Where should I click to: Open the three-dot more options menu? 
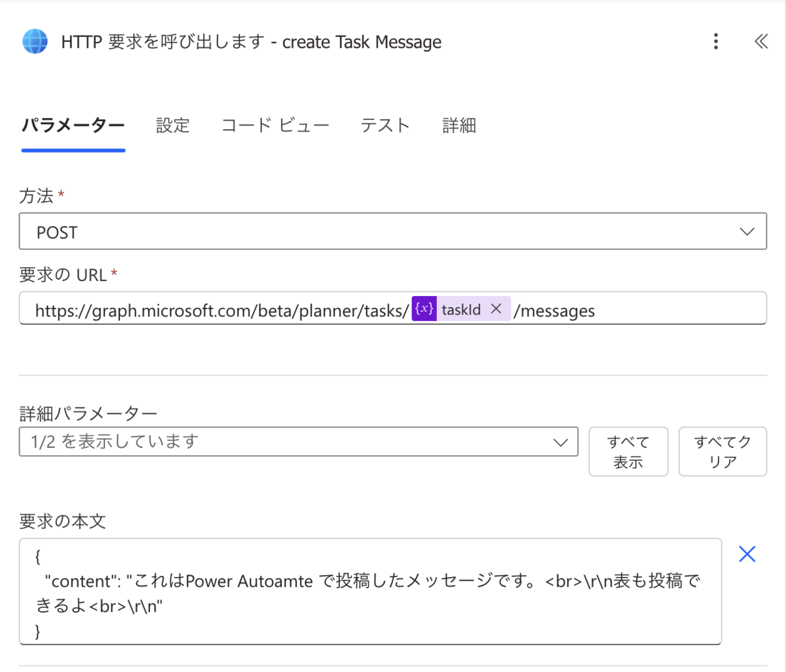coord(716,41)
